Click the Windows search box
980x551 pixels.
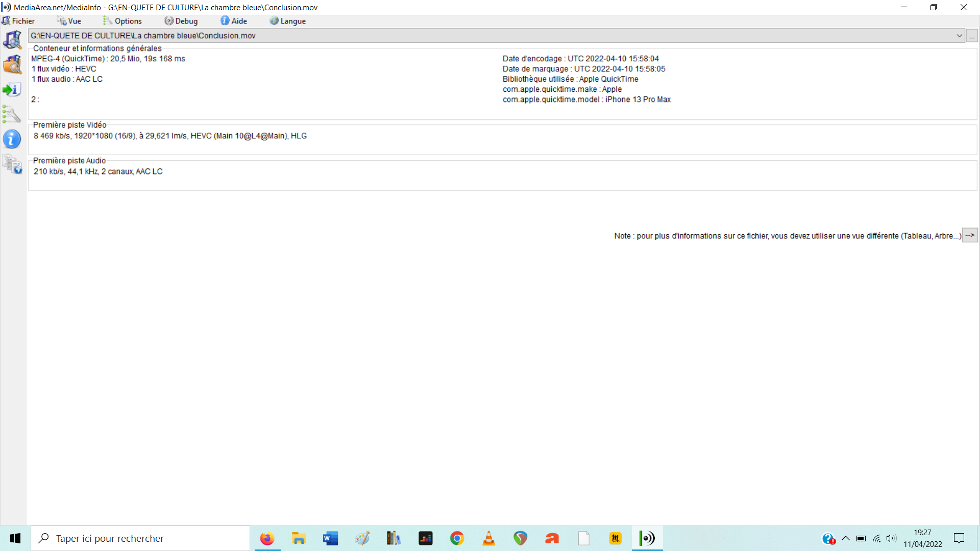[x=141, y=538]
